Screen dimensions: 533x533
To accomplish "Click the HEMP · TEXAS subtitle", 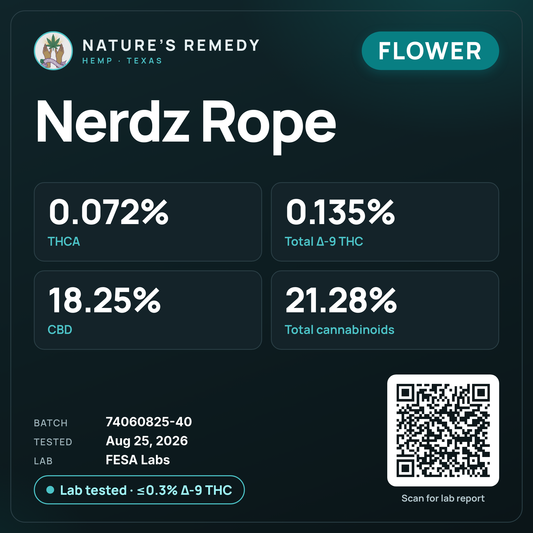I will (x=122, y=61).
